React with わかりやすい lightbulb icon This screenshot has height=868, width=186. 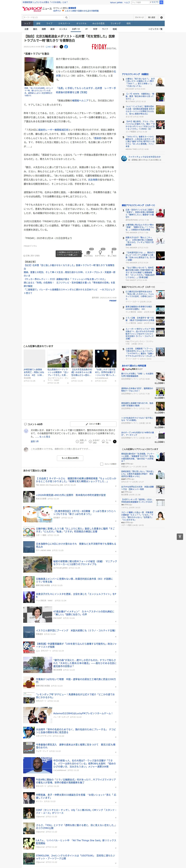(x=100, y=252)
